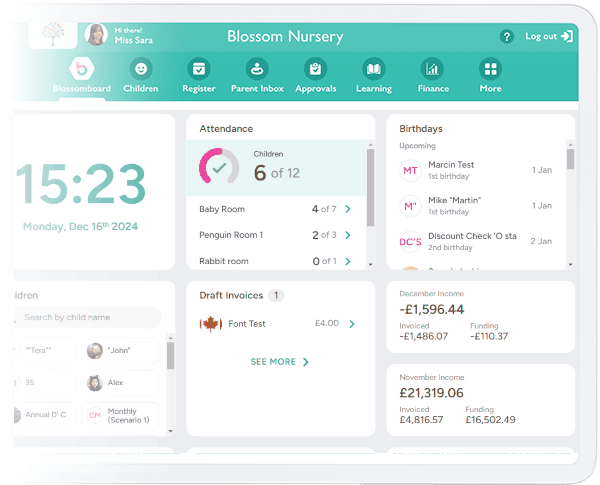Open the More grid menu icon

[x=490, y=69]
